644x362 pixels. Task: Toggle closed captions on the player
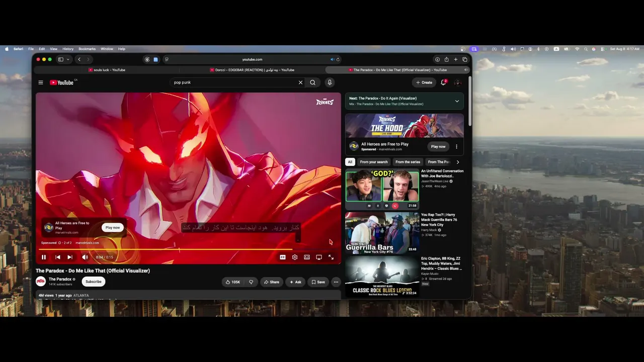click(283, 257)
